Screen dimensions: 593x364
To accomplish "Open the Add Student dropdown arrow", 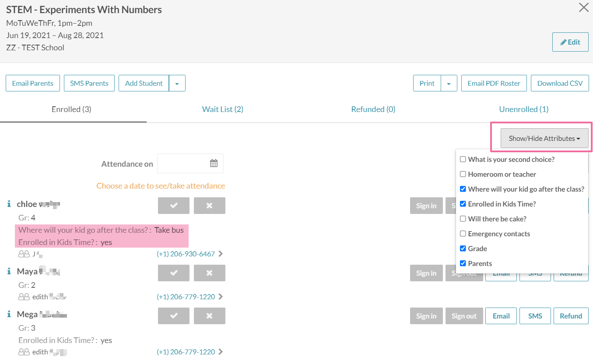I will coord(177,83).
